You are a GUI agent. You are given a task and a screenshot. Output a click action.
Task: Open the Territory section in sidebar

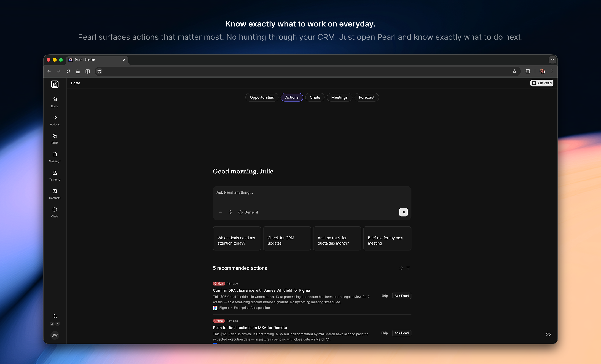55,176
